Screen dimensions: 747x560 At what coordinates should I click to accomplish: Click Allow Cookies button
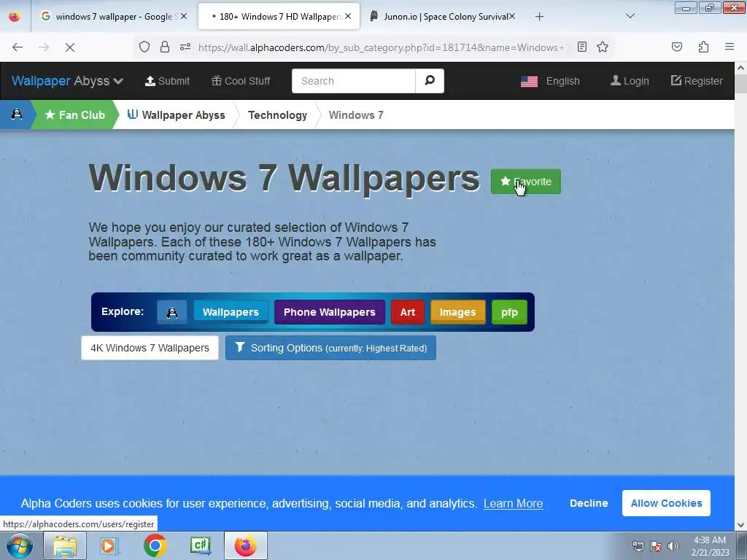click(666, 503)
